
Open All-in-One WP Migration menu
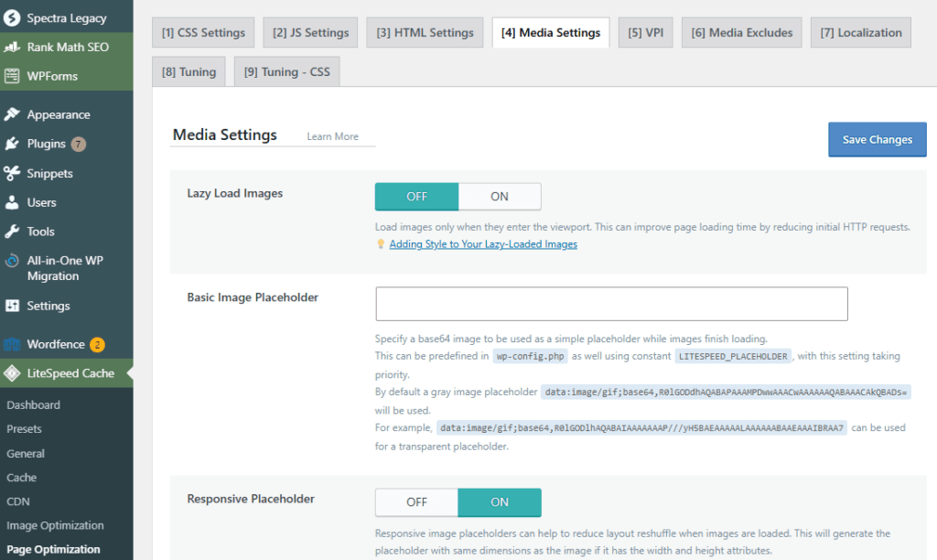tap(66, 268)
